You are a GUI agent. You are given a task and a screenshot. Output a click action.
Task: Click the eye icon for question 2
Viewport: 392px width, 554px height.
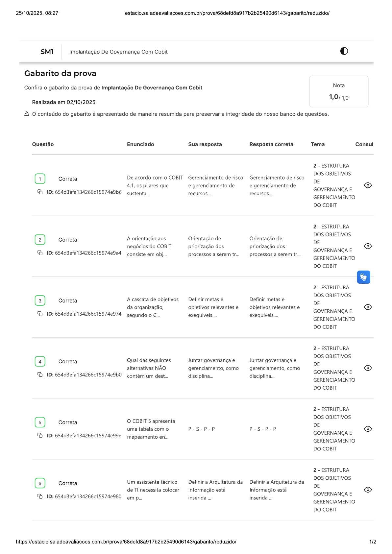pyautogui.click(x=368, y=246)
